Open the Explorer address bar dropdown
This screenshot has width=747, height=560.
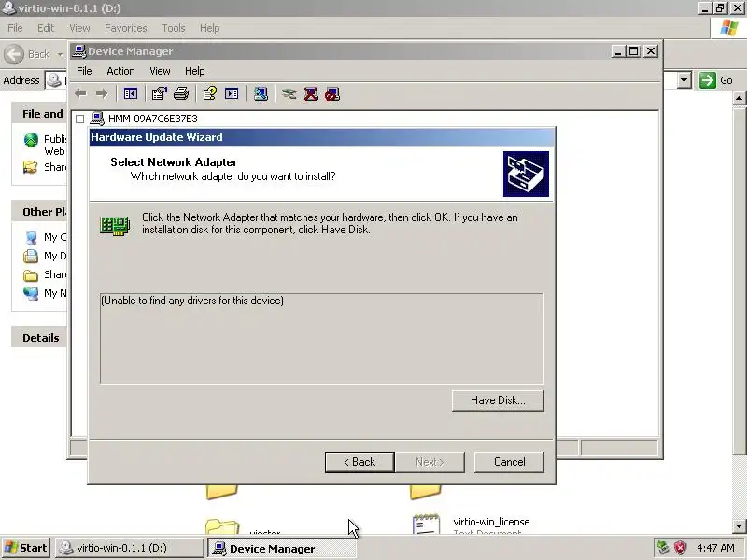click(x=684, y=80)
